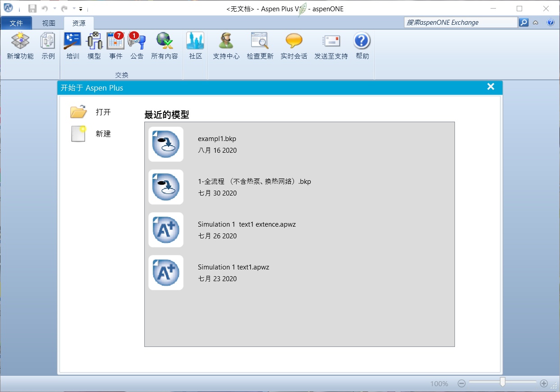This screenshot has height=392, width=560.
Task: Click 发送至支持 send to support icon
Action: point(331,41)
